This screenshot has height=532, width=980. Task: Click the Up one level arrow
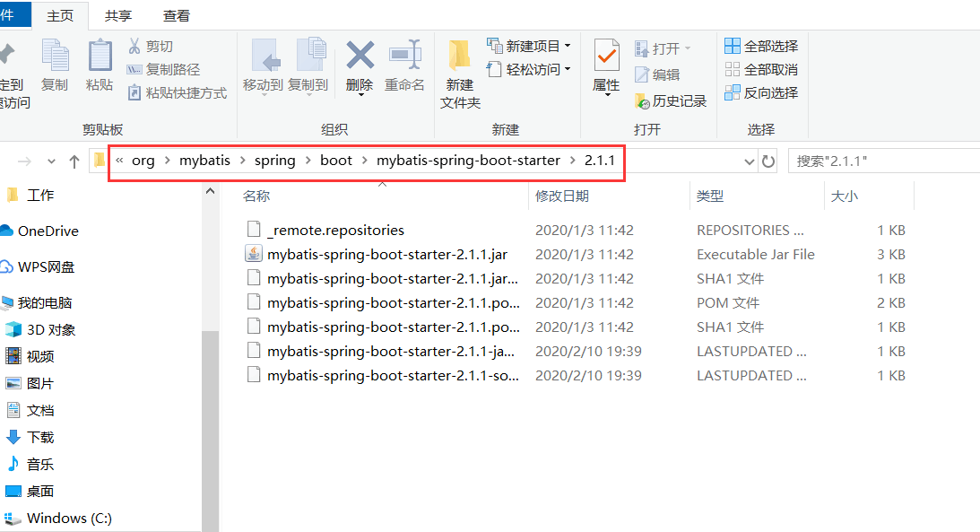(x=74, y=161)
